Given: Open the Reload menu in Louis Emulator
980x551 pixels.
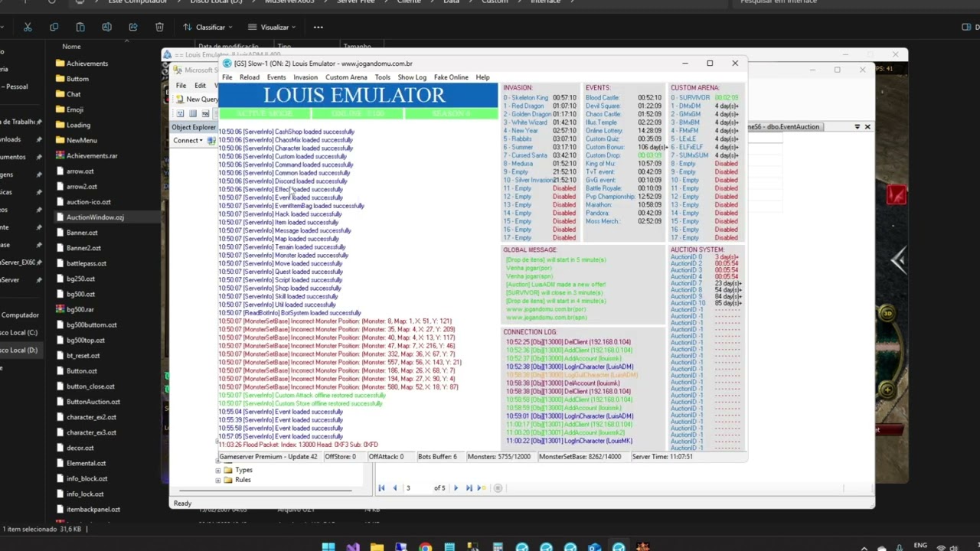Looking at the screenshot, I should tap(250, 77).
